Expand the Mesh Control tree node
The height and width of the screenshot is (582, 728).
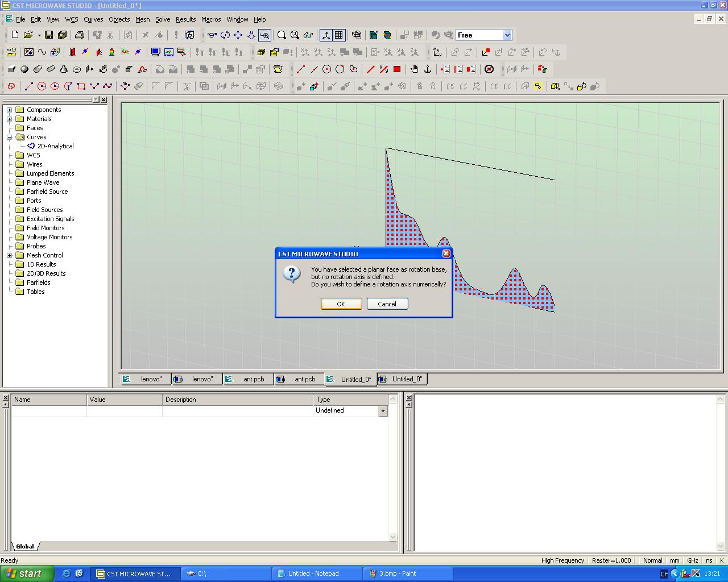(x=9, y=255)
